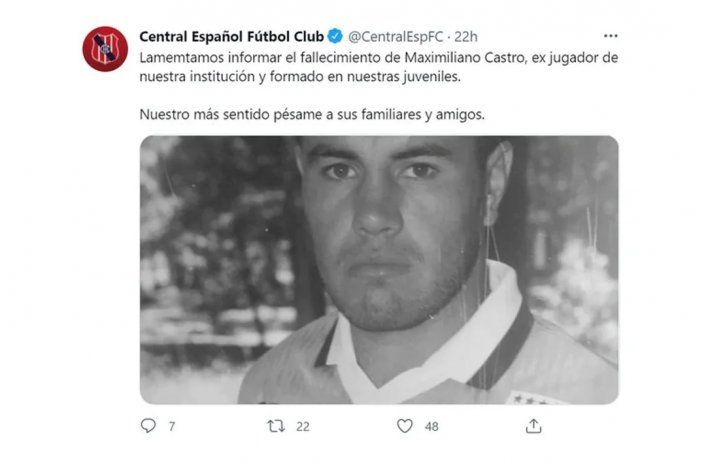Click the retweet arrows icon

click(276, 425)
